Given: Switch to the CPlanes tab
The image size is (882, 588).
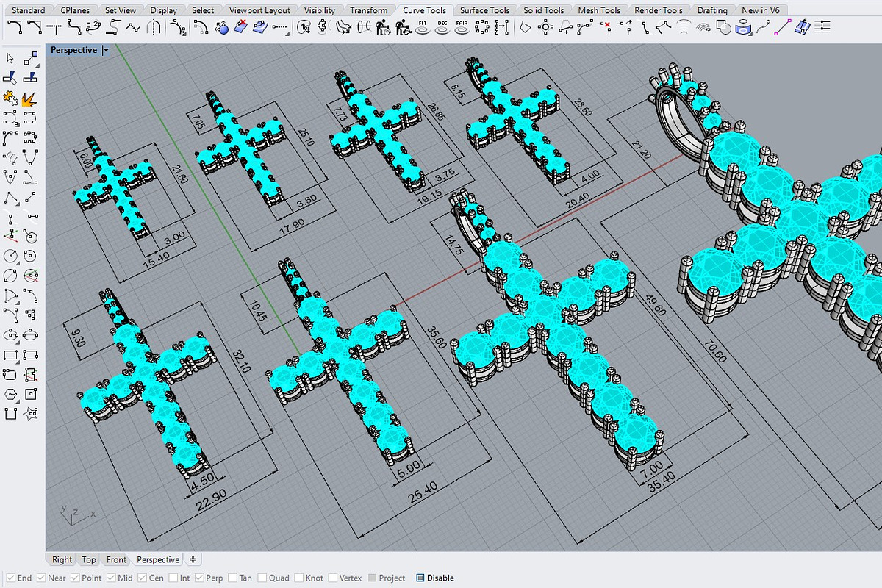Looking at the screenshot, I should coord(74,10).
